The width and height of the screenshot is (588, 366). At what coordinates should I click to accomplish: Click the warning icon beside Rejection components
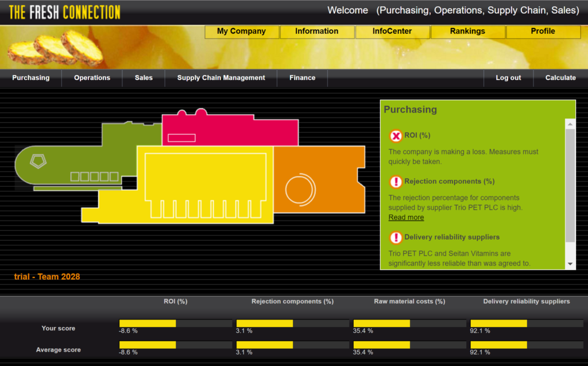point(396,182)
